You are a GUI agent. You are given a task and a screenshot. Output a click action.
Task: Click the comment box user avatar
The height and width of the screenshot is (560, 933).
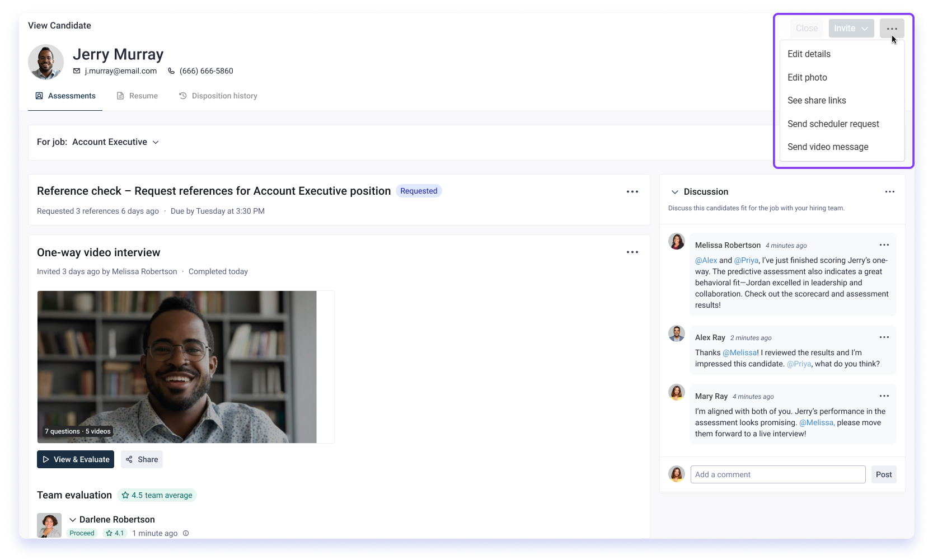tap(677, 474)
